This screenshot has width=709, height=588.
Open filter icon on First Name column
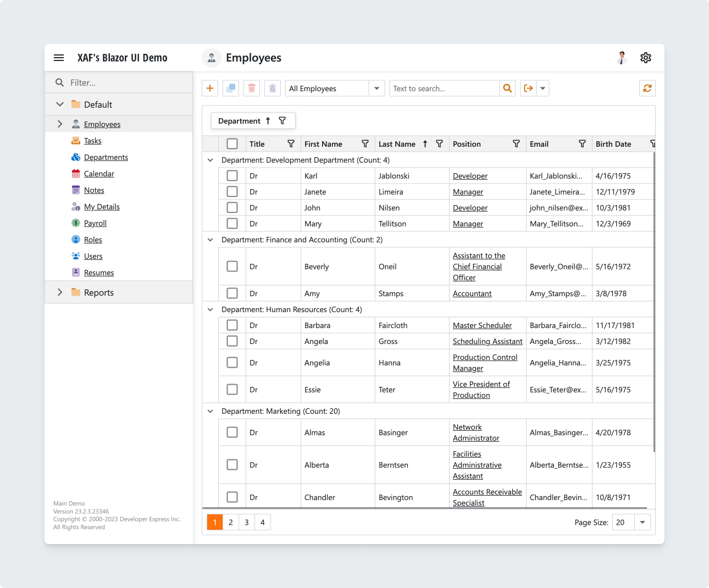[x=365, y=144]
